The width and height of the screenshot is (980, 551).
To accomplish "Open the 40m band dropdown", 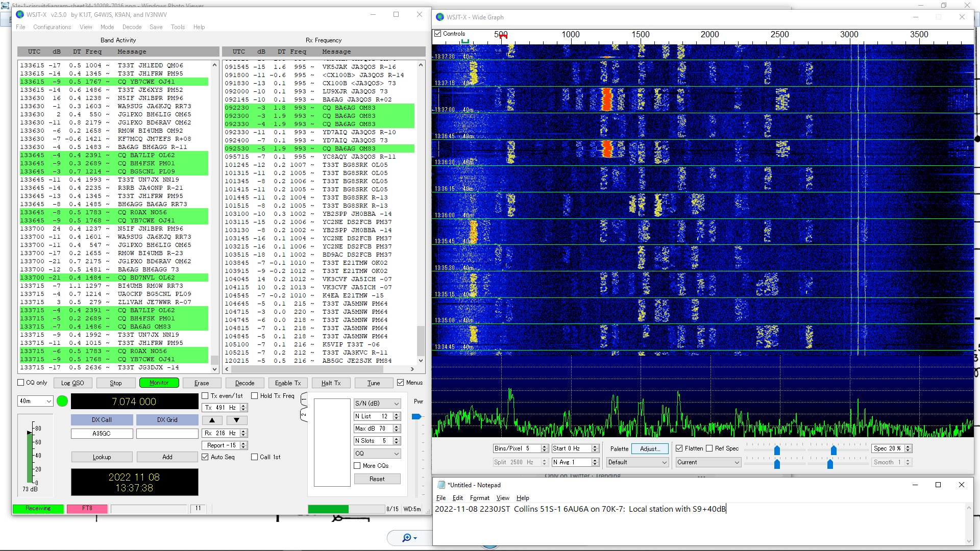I will (x=35, y=401).
